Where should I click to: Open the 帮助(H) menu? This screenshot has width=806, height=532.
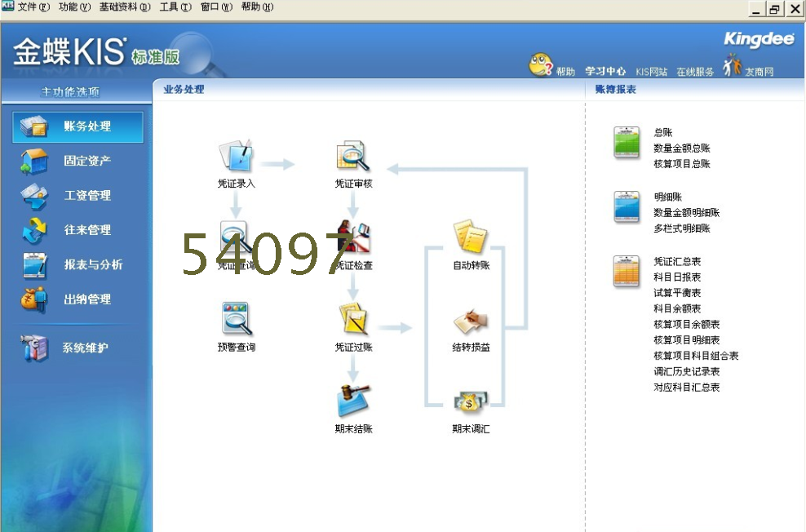(258, 7)
